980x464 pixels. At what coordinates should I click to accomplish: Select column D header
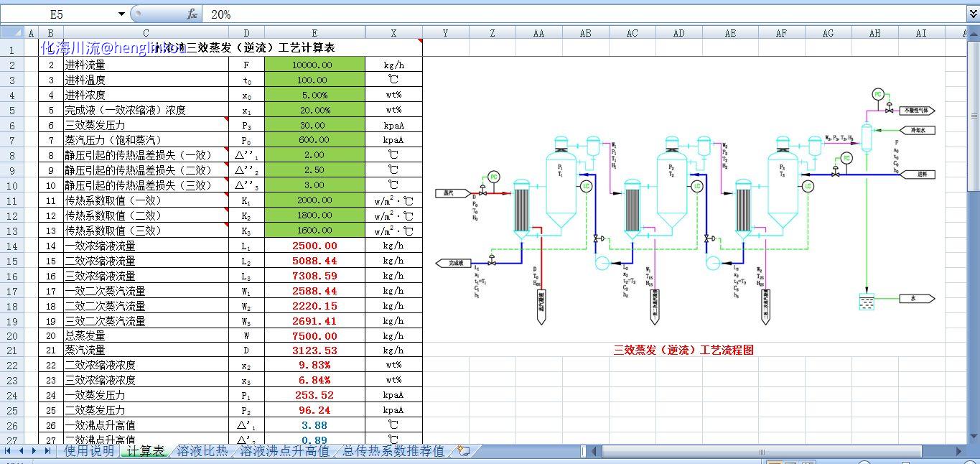point(247,32)
